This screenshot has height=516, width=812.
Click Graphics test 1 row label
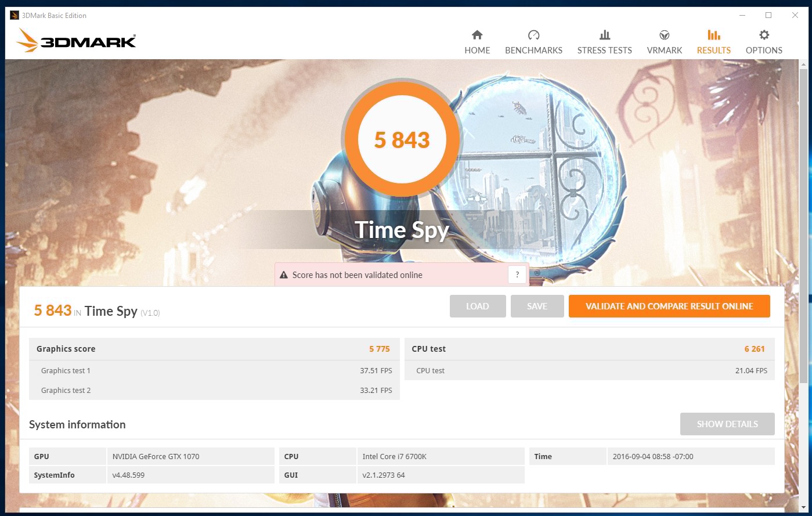pyautogui.click(x=66, y=371)
